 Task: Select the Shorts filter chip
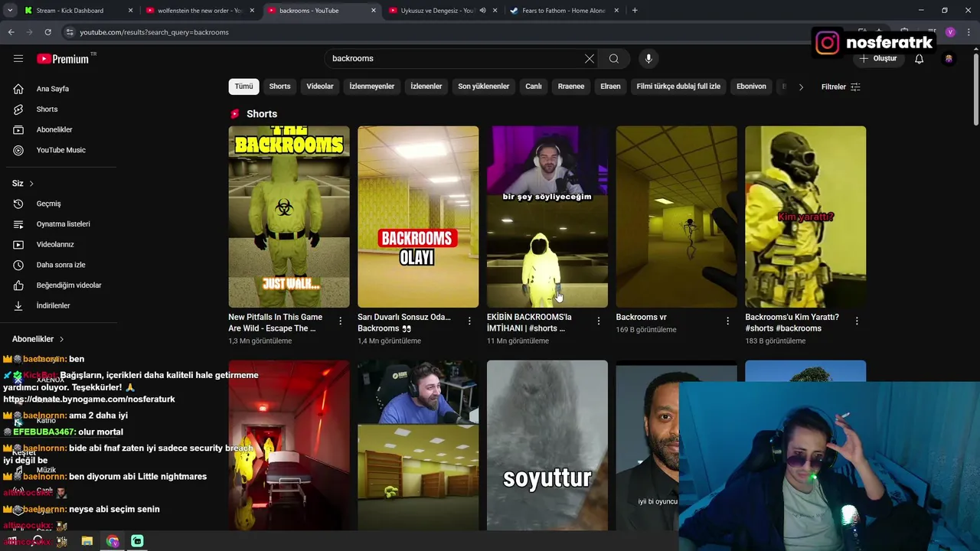pos(279,86)
